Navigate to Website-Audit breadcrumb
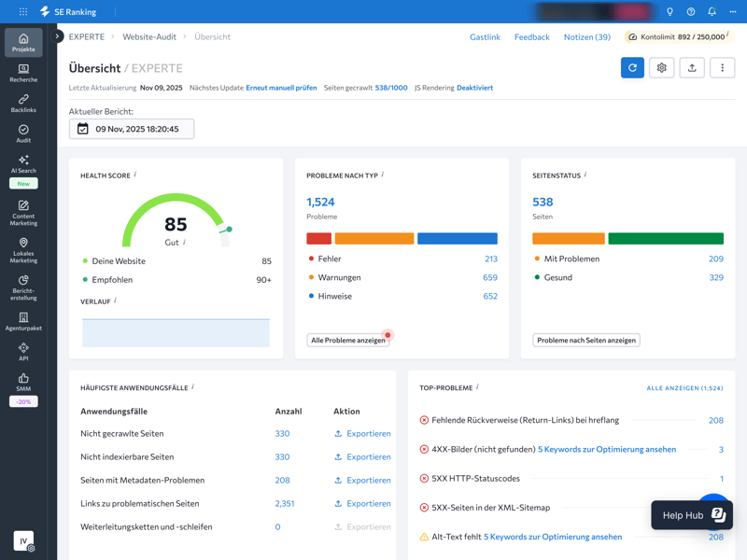 pos(149,37)
